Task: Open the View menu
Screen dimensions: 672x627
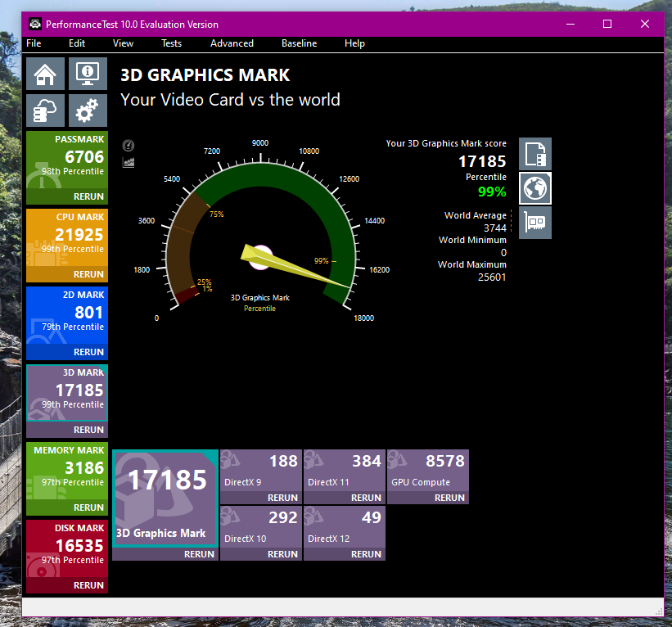Action: tap(123, 43)
